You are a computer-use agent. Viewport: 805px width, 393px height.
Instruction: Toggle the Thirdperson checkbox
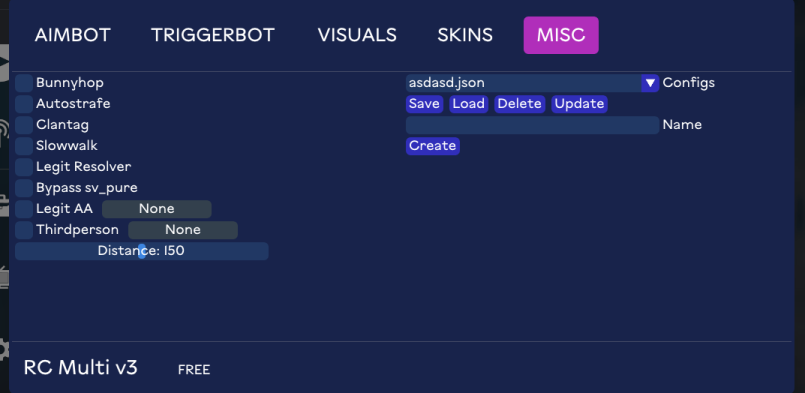[24, 230]
